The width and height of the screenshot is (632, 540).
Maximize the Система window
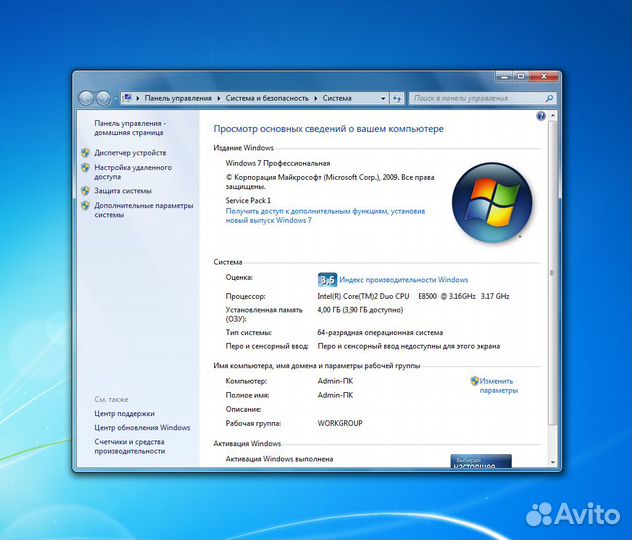coord(521,76)
